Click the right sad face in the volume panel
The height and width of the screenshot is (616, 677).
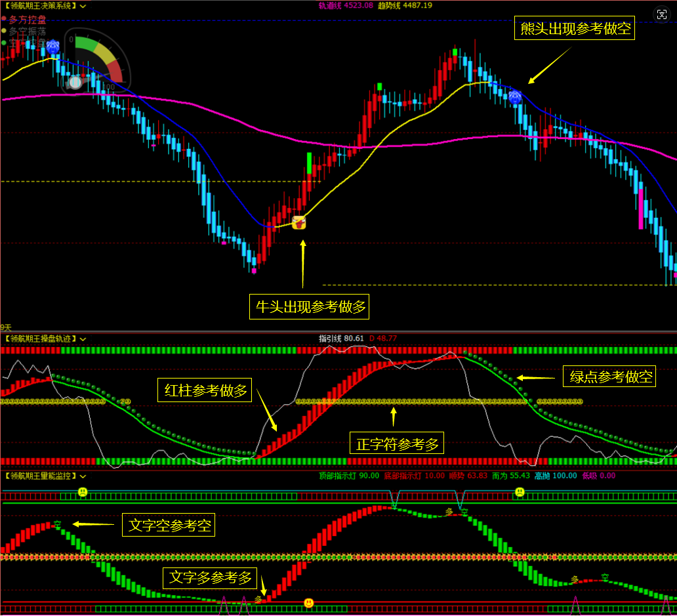point(520,491)
